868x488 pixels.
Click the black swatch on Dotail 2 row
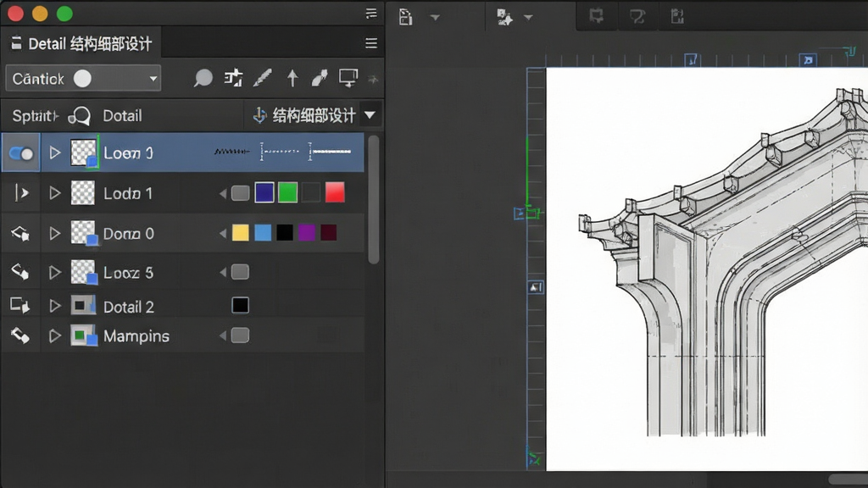[x=240, y=305]
